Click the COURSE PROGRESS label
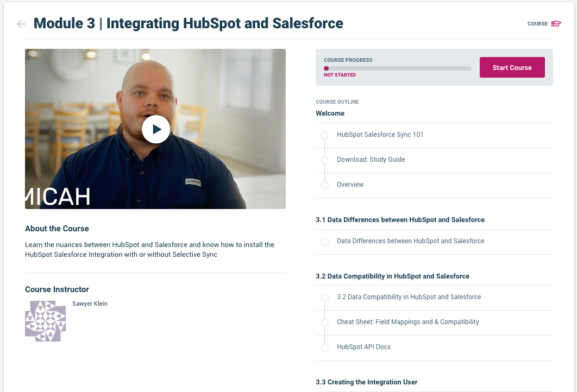Viewport: 577px width, 392px height. (x=348, y=60)
